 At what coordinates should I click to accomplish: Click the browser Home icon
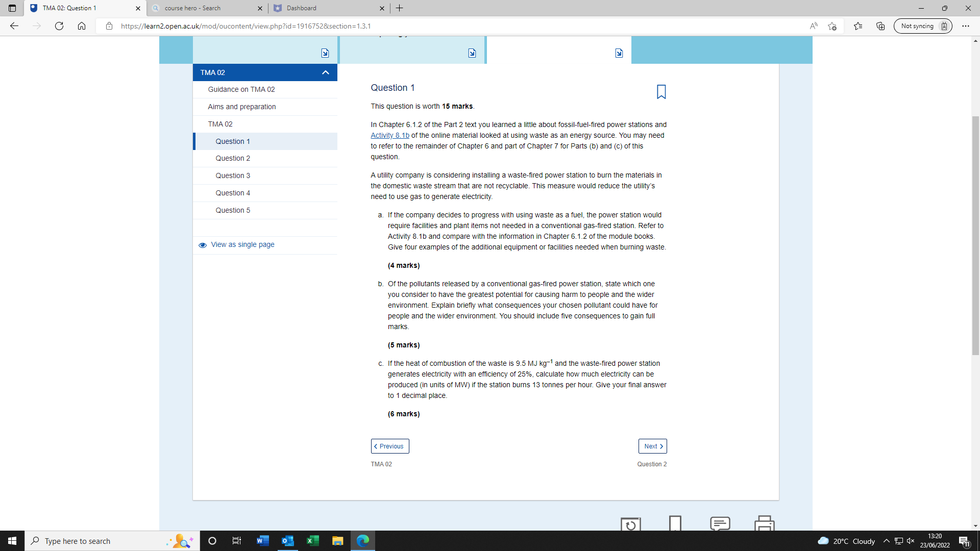click(x=82, y=26)
